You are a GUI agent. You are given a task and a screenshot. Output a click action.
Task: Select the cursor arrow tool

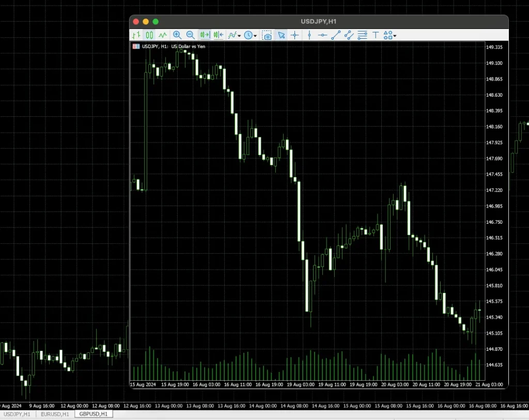[282, 35]
